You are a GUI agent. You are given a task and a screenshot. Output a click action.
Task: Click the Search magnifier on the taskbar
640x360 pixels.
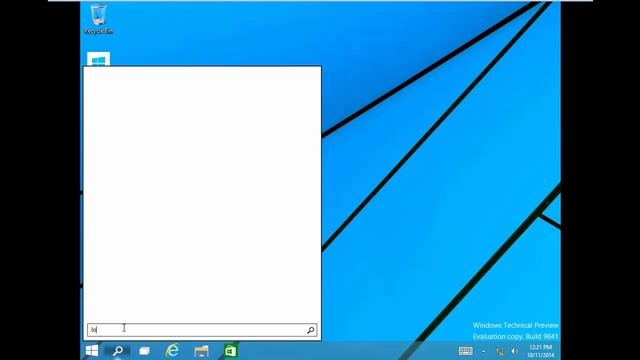(118, 351)
